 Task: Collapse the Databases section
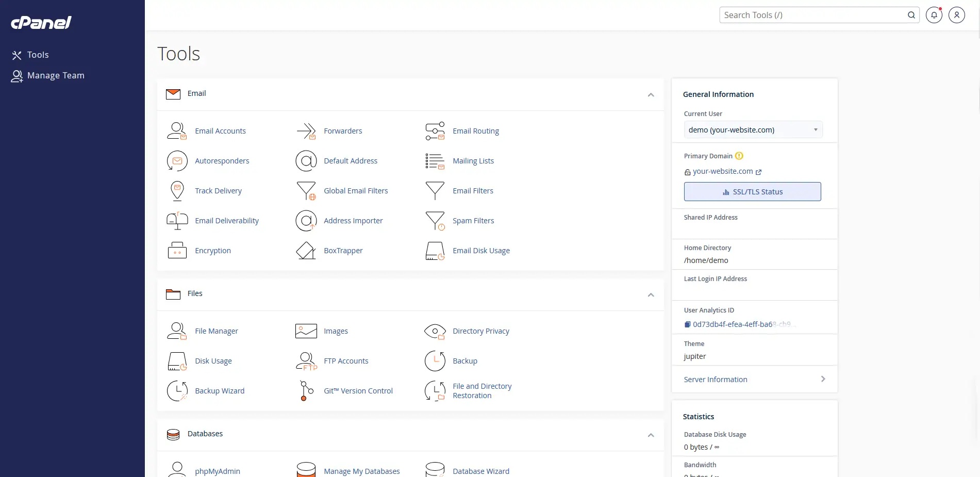651,435
